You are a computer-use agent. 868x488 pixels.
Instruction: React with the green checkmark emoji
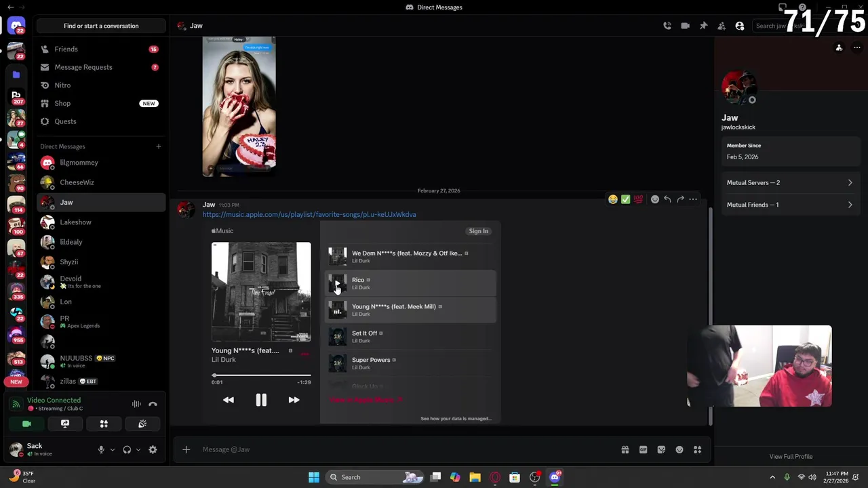coord(625,199)
